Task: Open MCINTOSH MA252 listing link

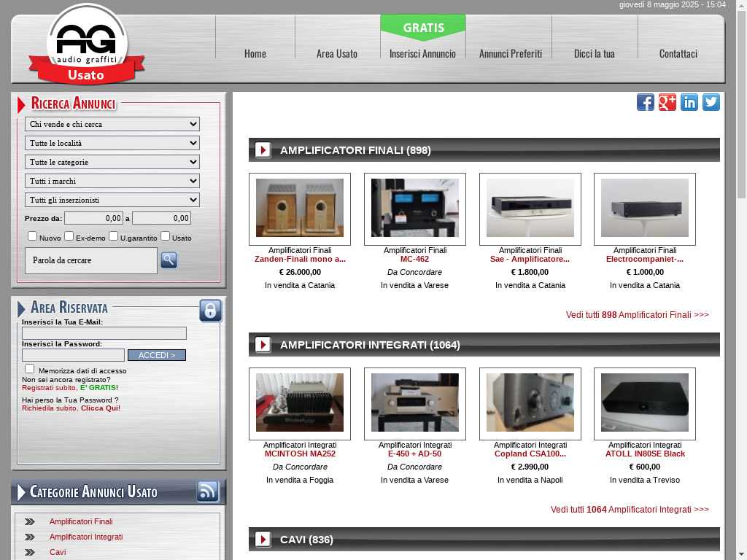Action: [x=300, y=454]
